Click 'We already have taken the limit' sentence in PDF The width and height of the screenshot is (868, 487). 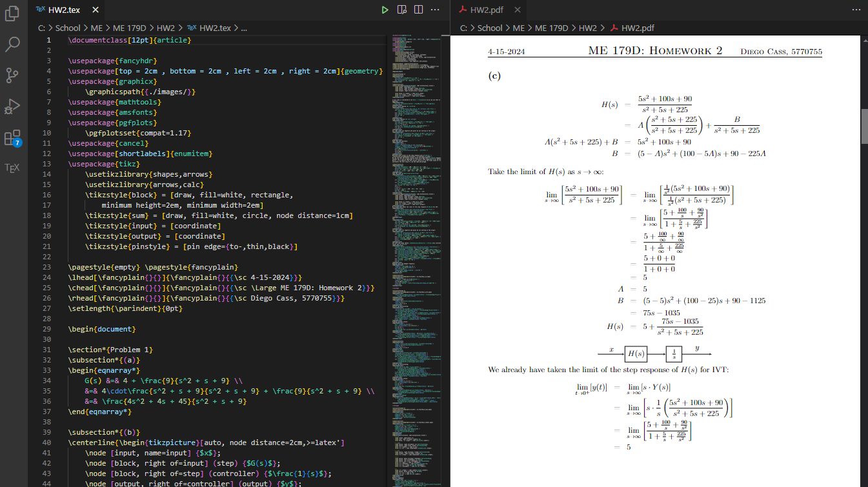(x=609, y=370)
